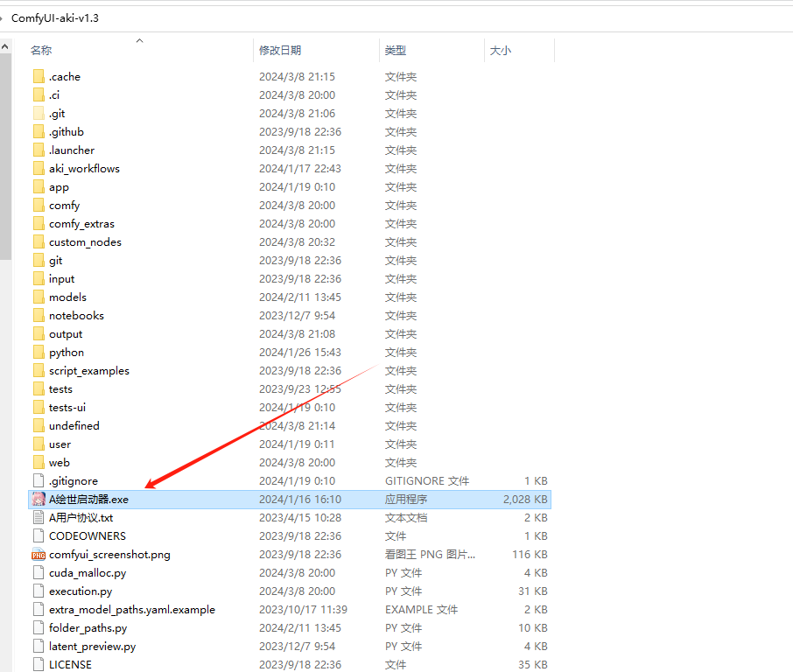Open the web folder icon

[39, 462]
